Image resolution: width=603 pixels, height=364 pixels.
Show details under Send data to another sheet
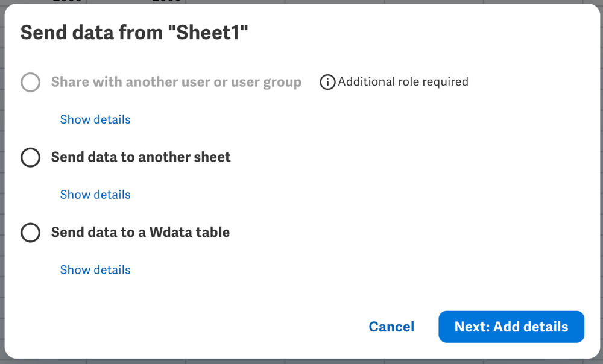(x=95, y=194)
